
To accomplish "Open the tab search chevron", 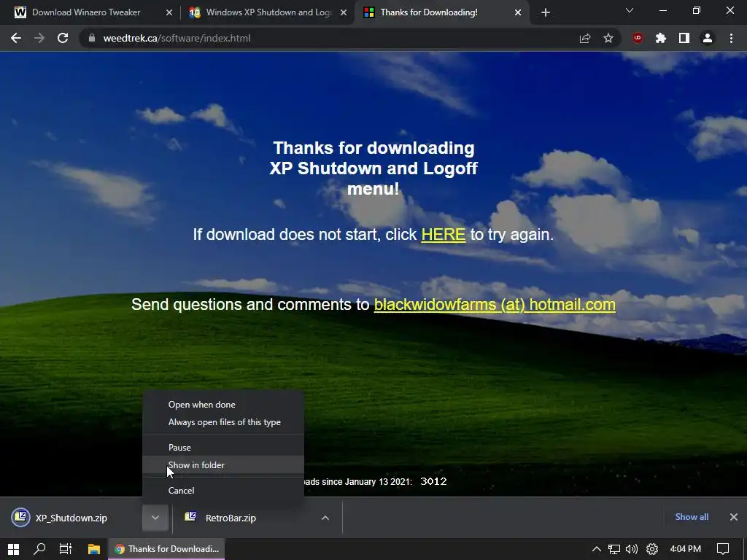I will (630, 10).
